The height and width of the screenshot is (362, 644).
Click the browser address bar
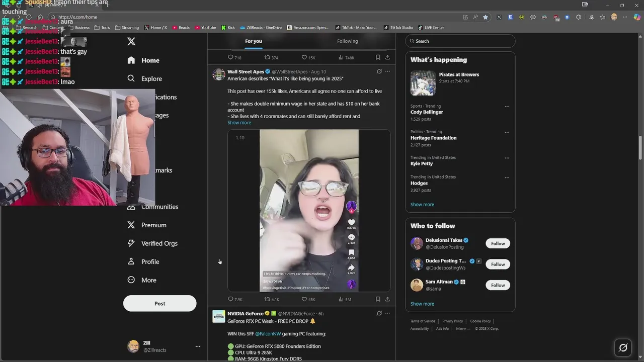coord(257,17)
